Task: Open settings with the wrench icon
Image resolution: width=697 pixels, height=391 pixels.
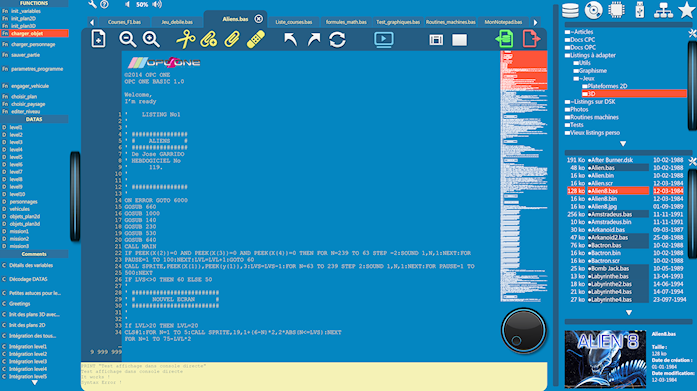Action: click(92, 4)
